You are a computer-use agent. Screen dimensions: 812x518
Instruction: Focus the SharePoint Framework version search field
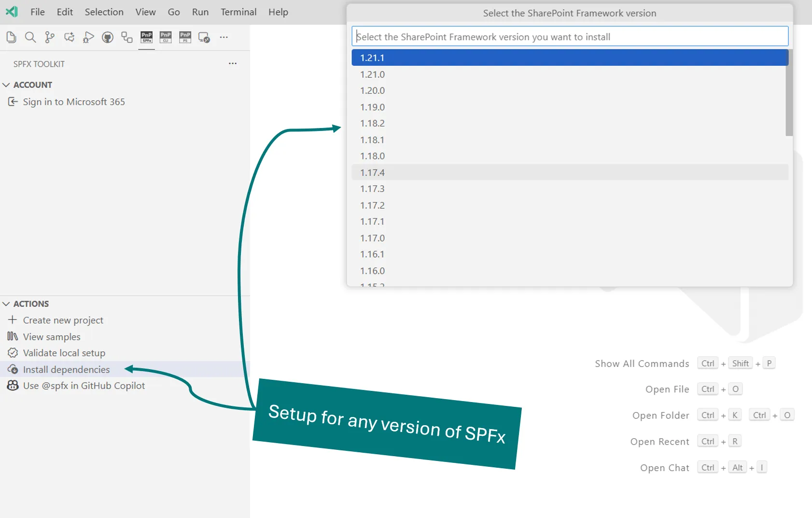pyautogui.click(x=570, y=37)
